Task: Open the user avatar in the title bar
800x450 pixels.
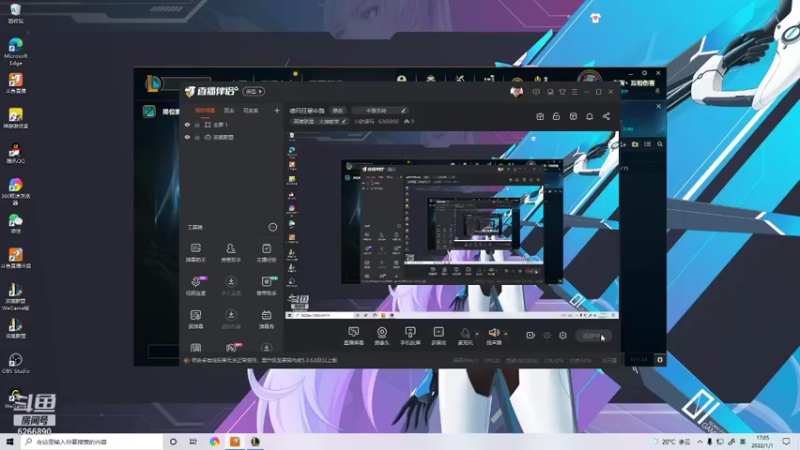Action: click(x=516, y=92)
